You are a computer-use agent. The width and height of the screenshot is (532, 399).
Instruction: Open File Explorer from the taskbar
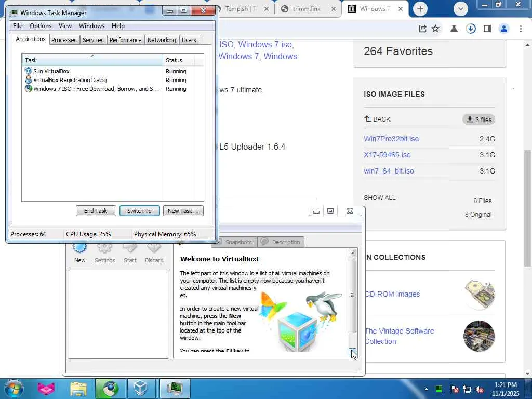click(x=78, y=389)
